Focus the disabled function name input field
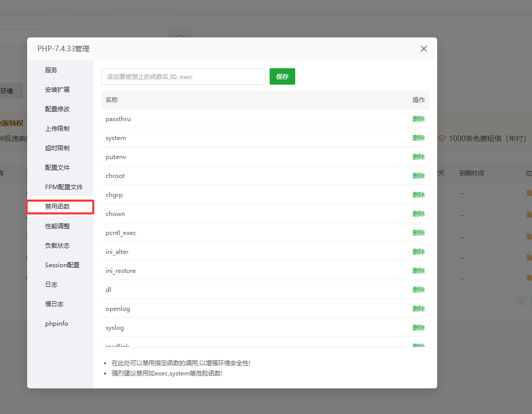The image size is (532, 414). coord(183,76)
